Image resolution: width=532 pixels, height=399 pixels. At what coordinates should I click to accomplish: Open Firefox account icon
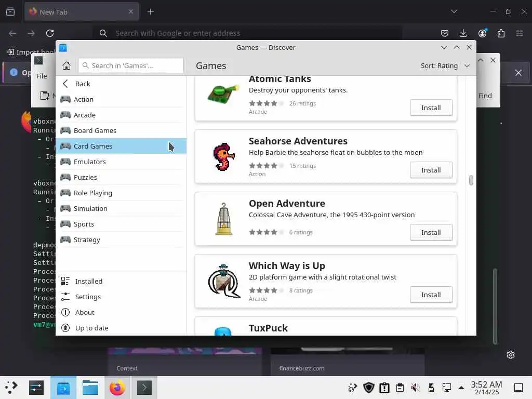(482, 33)
